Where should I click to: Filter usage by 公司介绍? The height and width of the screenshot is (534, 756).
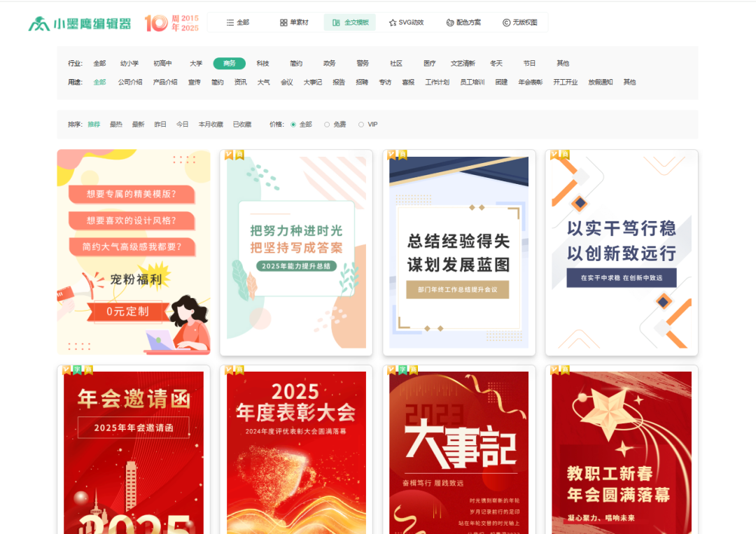click(130, 83)
